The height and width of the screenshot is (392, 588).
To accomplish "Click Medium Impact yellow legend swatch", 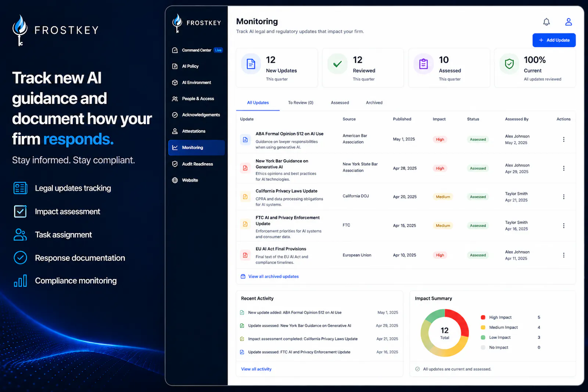I will point(483,327).
